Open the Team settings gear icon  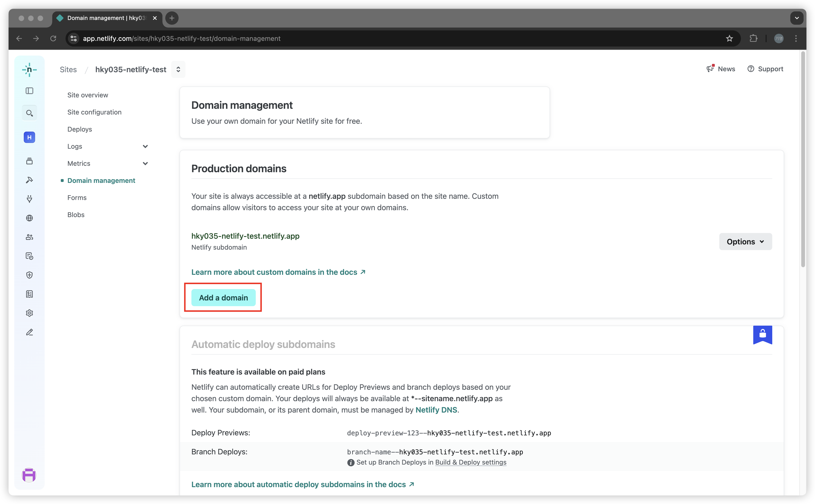coord(29,313)
